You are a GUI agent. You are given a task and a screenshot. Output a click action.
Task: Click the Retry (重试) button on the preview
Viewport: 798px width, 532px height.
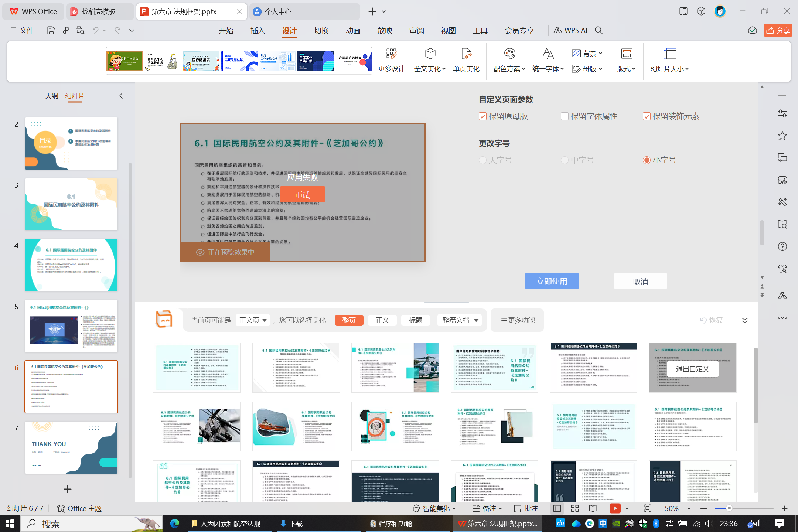(x=303, y=194)
